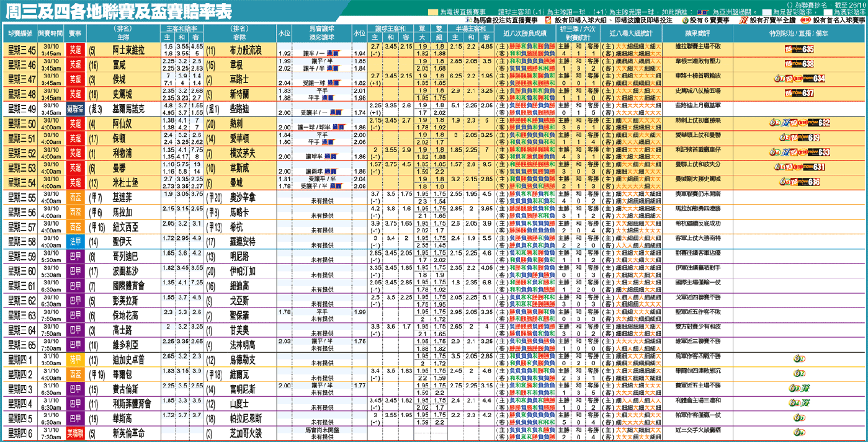
Task: Click 荷甲 league badge for 星期四 1
Action: click(75, 360)
